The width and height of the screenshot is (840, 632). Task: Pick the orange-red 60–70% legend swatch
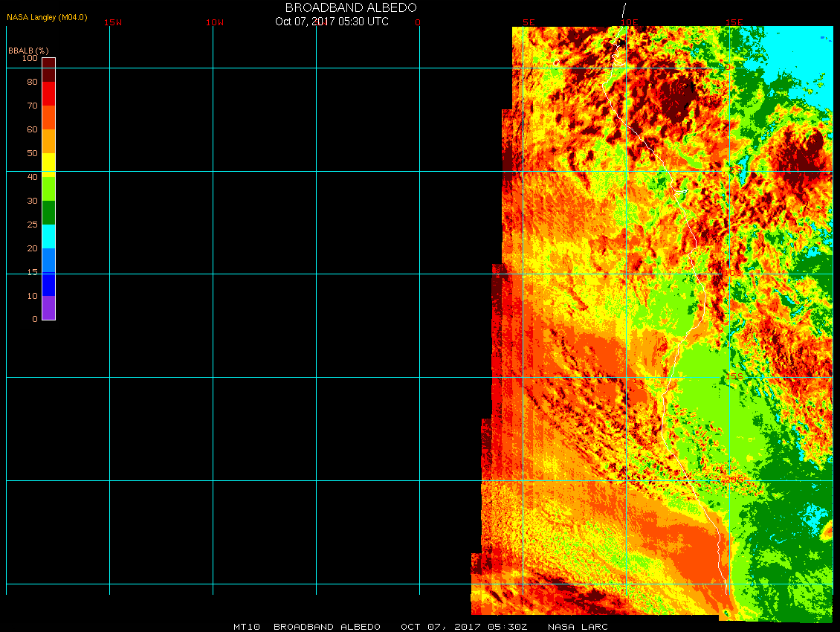click(48, 117)
